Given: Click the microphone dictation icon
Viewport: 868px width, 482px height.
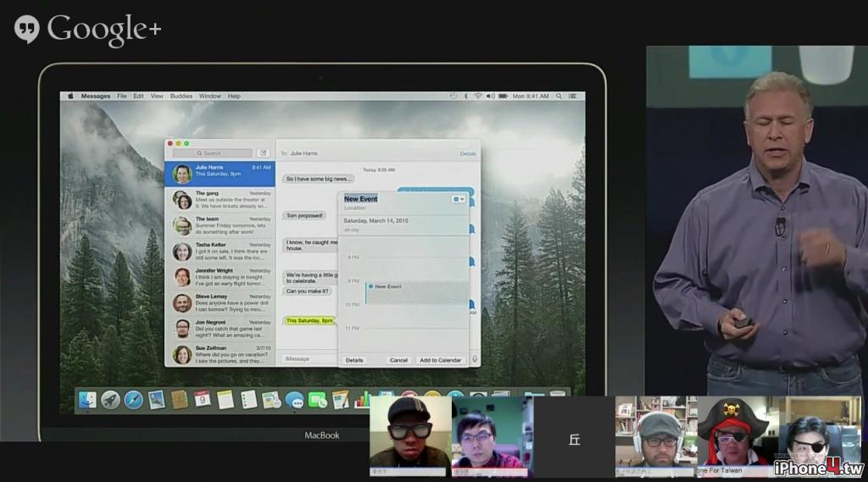Looking at the screenshot, I should [x=475, y=359].
